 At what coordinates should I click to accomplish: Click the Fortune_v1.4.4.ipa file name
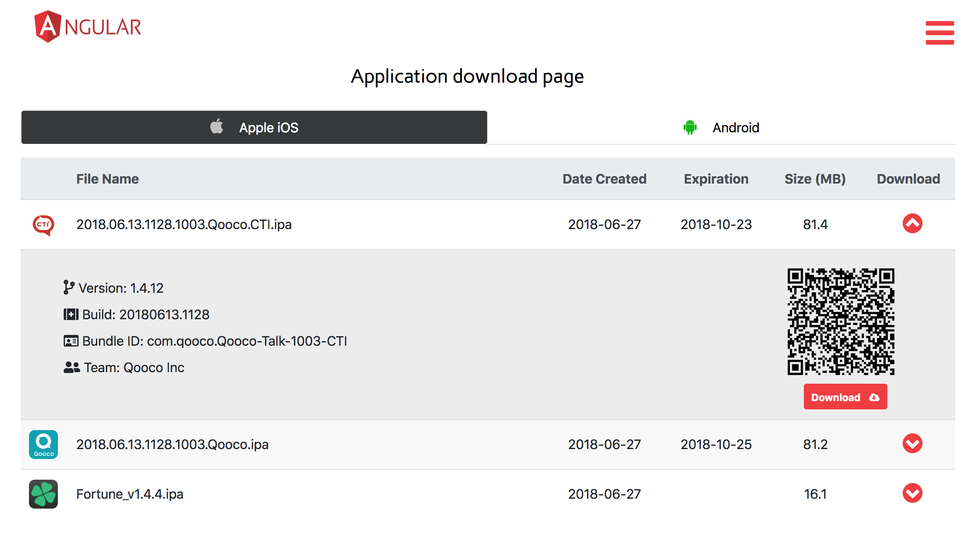point(130,494)
